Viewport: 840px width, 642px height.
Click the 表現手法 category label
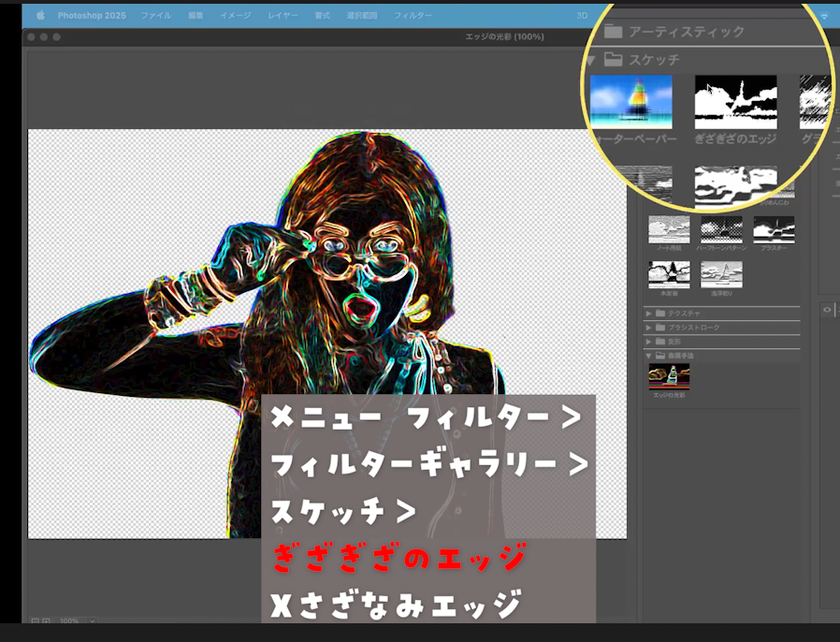pos(680,356)
